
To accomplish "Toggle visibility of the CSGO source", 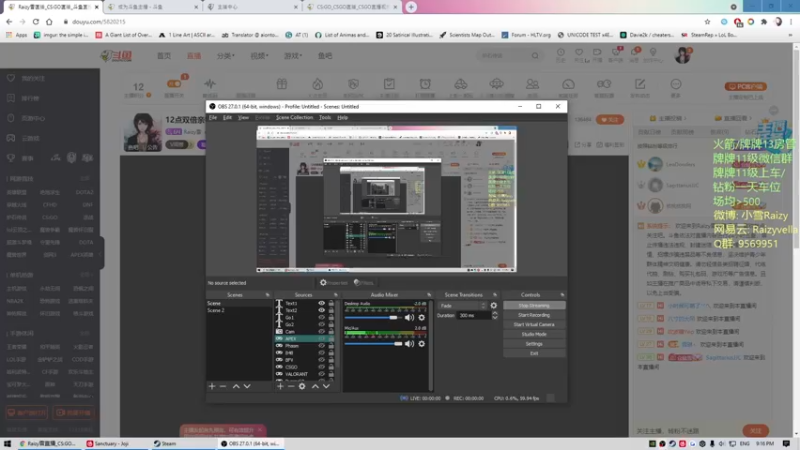I will coord(321,367).
